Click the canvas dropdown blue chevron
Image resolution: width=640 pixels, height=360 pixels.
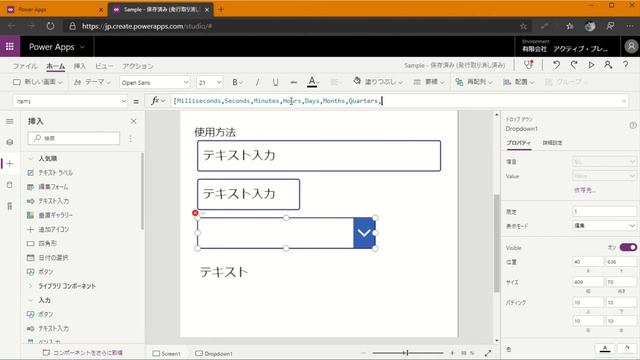(x=364, y=233)
